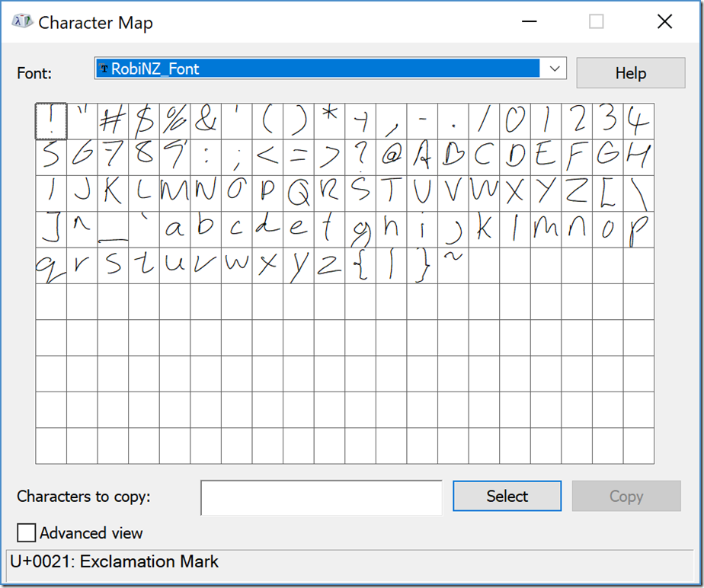This screenshot has height=588, width=704.
Task: Pick the opening curly brace glyph
Action: pos(360,265)
